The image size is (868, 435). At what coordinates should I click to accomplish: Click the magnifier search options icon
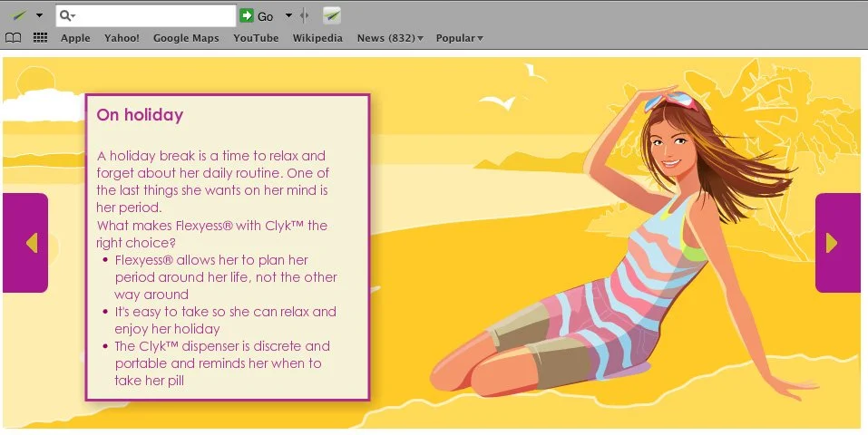tap(67, 15)
